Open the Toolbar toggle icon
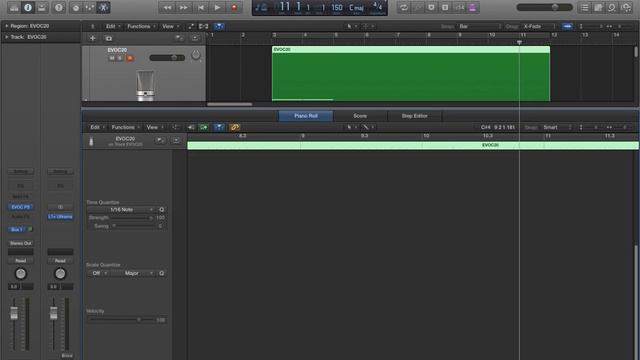 click(42, 7)
